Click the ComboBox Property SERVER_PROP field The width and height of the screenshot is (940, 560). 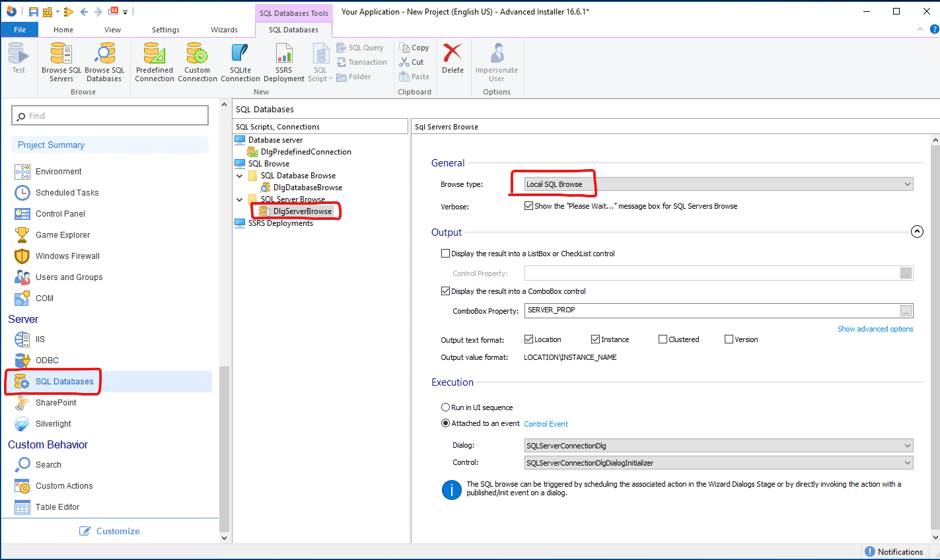(x=711, y=310)
